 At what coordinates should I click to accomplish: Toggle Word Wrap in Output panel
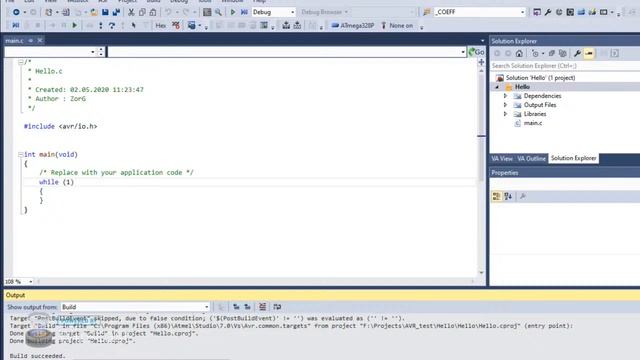277,307
